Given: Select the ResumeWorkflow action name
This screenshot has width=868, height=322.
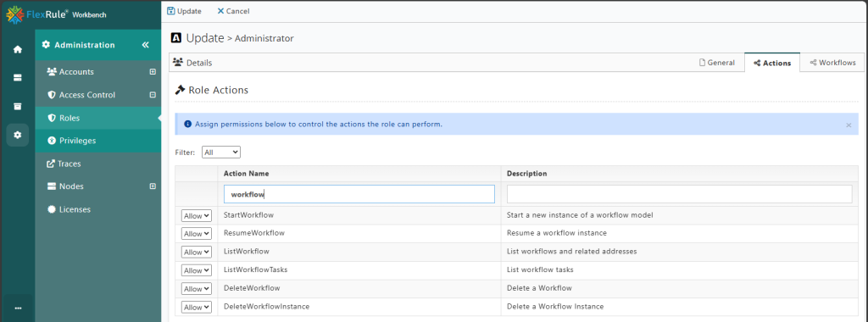Looking at the screenshot, I should [254, 233].
